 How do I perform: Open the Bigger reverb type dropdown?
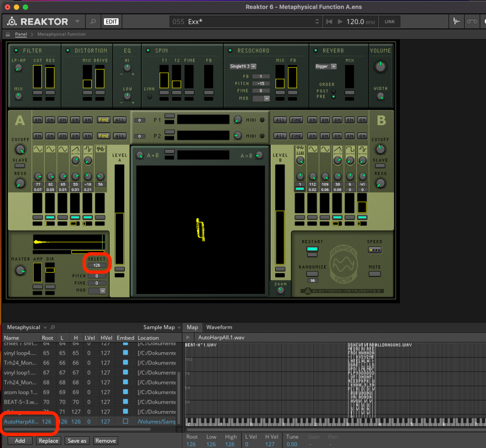(x=326, y=66)
